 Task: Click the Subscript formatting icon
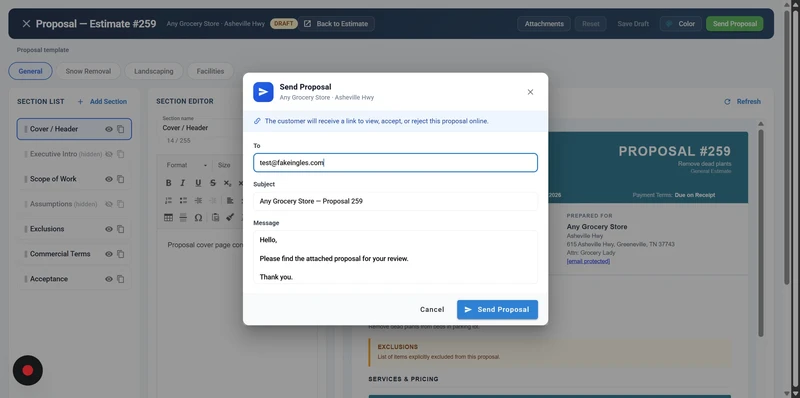228,183
